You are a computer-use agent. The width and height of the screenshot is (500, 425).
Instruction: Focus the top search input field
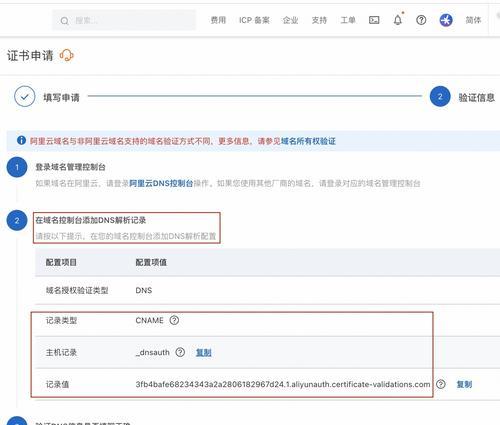click(x=124, y=20)
